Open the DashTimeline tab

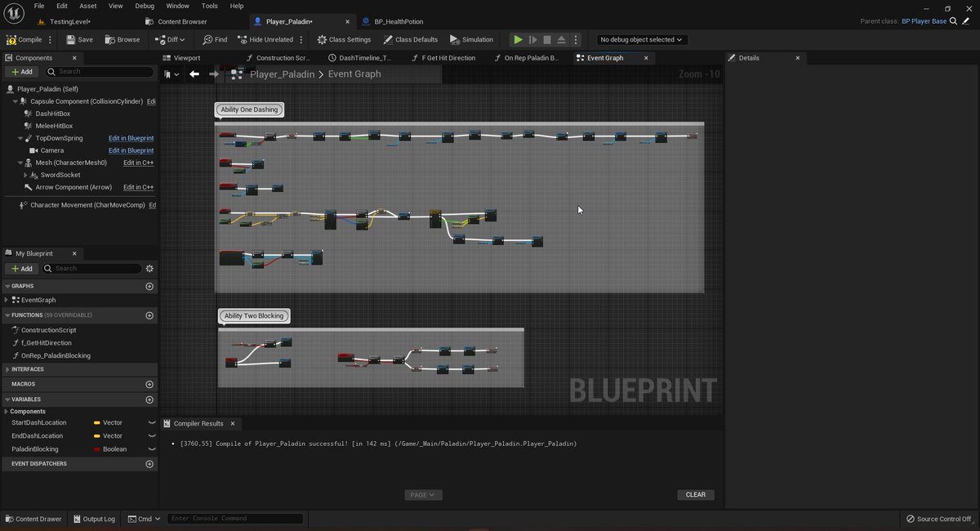[x=365, y=58]
